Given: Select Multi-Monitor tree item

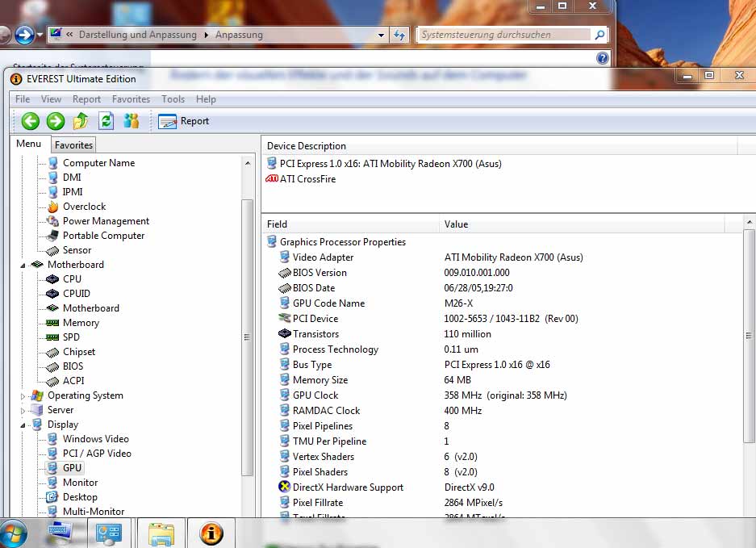Looking at the screenshot, I should [94, 512].
